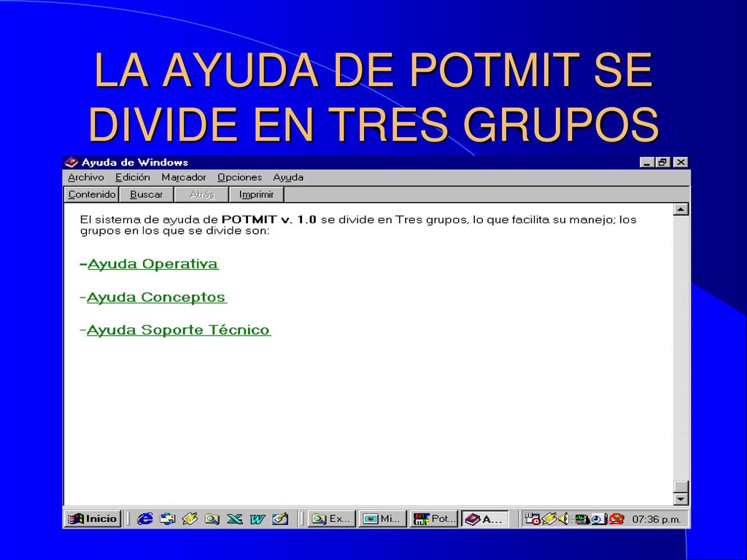Open the Inicio start button
The image size is (747, 560).
93,518
